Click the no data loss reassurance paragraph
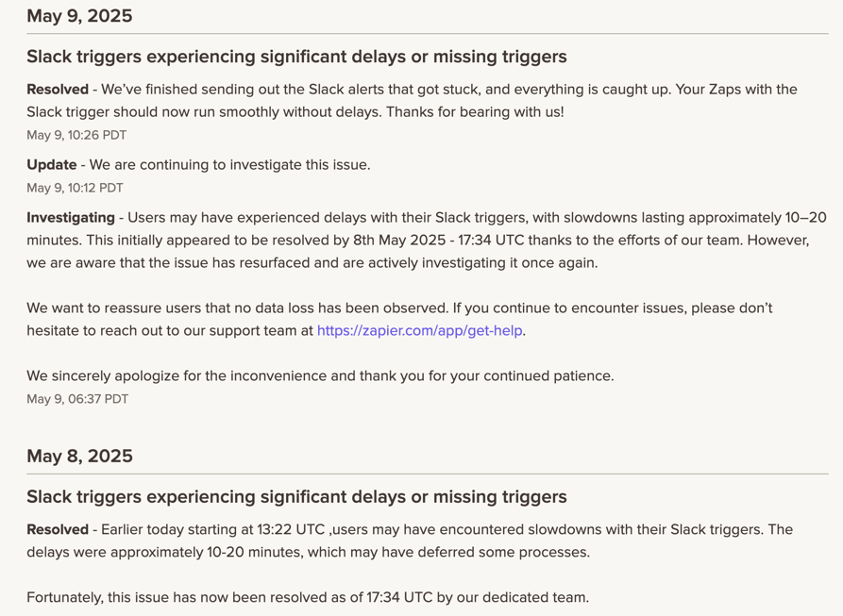This screenshot has height=616, width=843. point(399,320)
